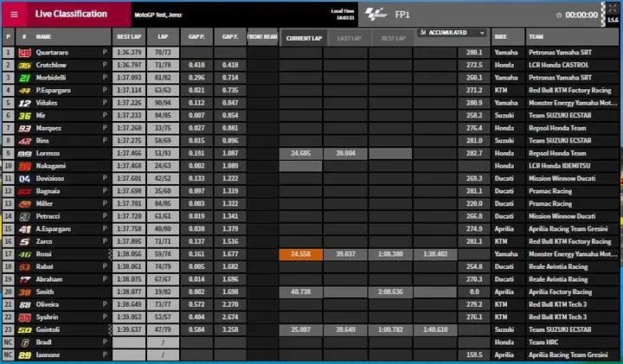Click Rabat's number 53 badge

(x=24, y=267)
